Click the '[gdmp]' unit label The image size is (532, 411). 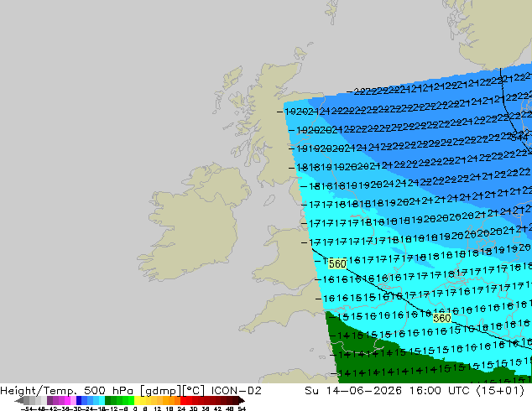pos(159,391)
